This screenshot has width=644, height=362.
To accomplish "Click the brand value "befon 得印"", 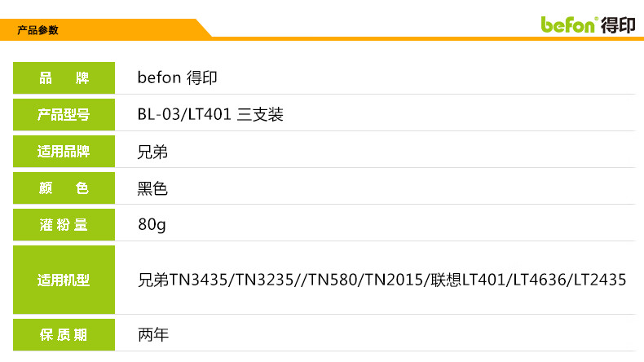I will [x=178, y=78].
